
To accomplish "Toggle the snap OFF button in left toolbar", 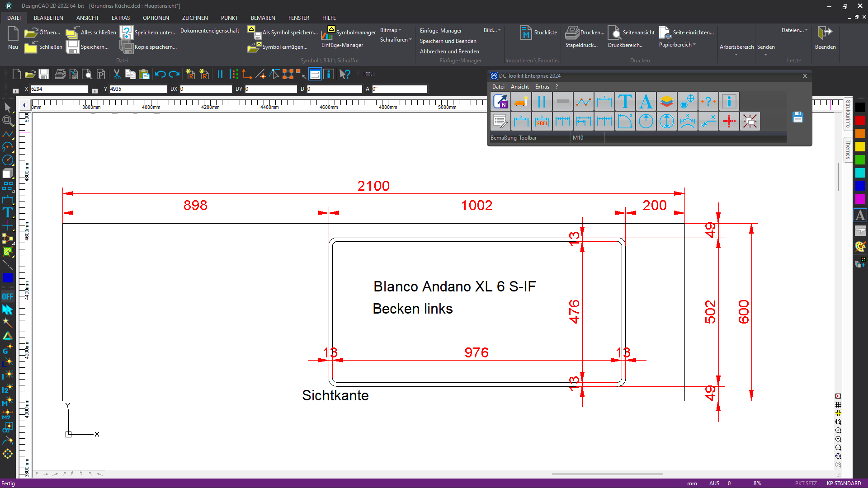I will (x=8, y=296).
